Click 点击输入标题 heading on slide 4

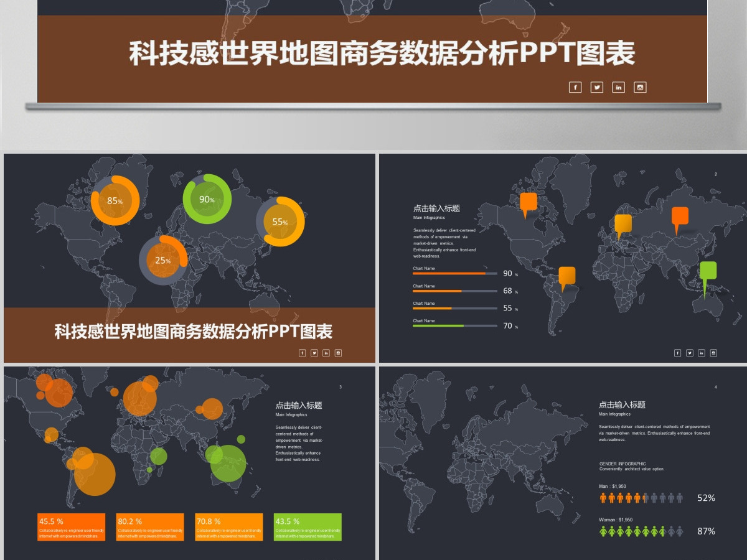pos(622,404)
